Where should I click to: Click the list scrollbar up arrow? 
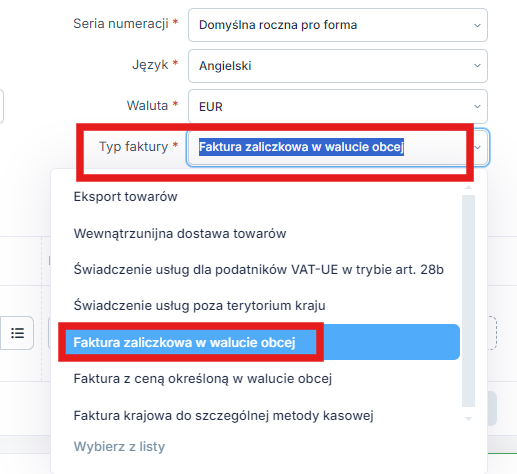tap(468, 188)
